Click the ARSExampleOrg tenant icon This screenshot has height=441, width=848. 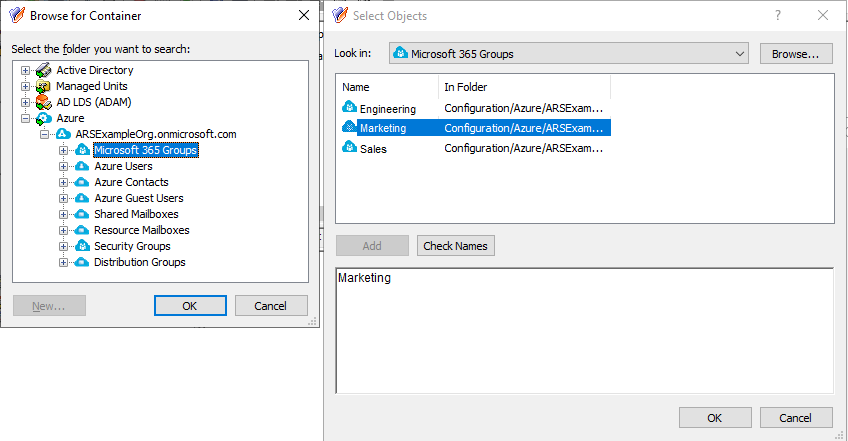(x=63, y=134)
